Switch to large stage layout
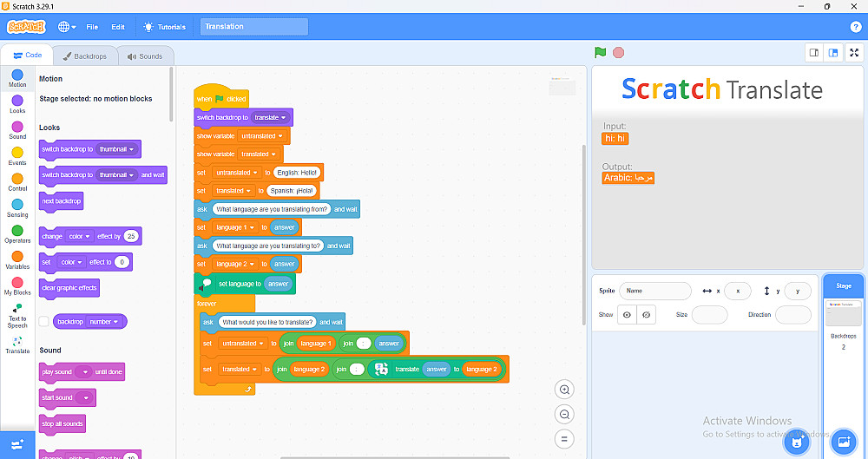Screen dimensions: 868x459 (x=833, y=53)
